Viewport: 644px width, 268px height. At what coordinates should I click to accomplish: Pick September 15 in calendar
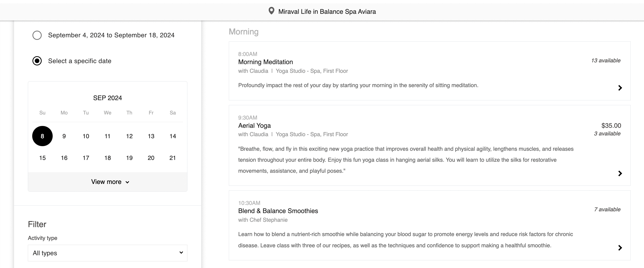42,158
